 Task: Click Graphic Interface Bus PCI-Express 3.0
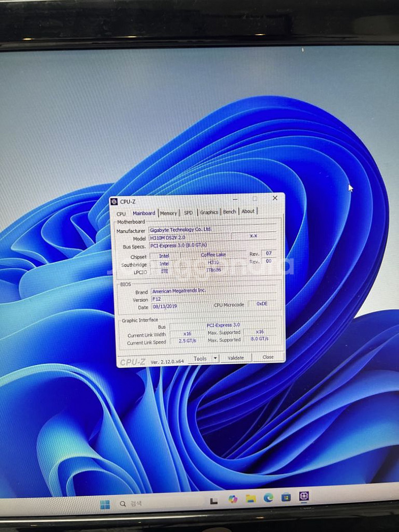click(223, 325)
